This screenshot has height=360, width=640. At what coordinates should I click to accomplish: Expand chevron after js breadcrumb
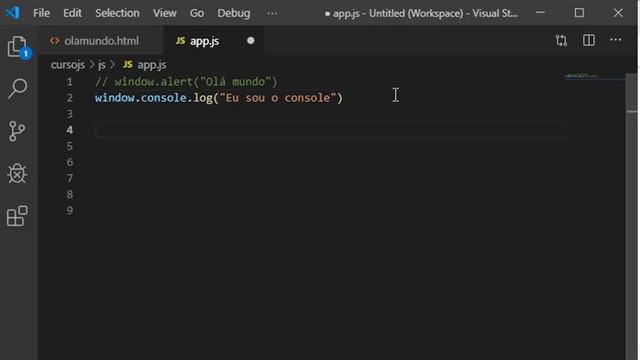pyautogui.click(x=113, y=64)
